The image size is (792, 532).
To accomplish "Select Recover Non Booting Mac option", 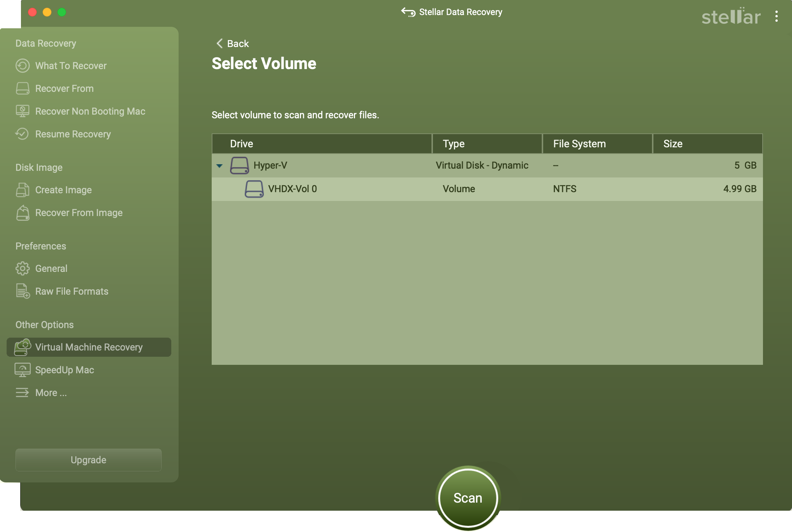I will (x=90, y=111).
